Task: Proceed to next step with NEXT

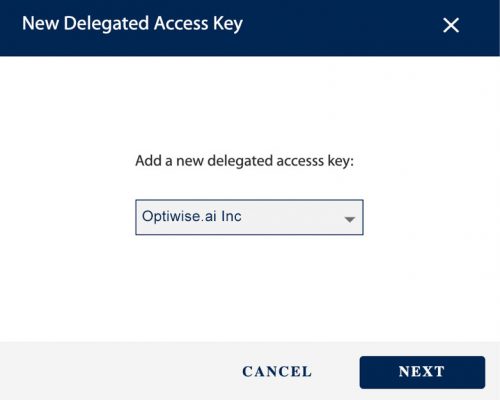Action: pyautogui.click(x=422, y=372)
